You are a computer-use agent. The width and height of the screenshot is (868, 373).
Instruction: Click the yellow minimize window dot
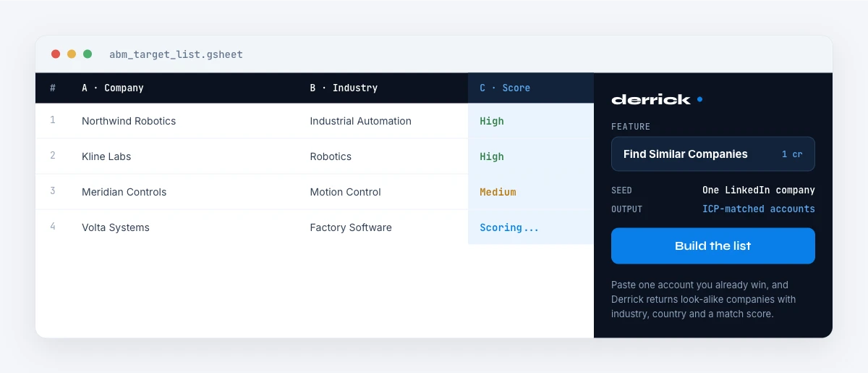[x=72, y=54]
